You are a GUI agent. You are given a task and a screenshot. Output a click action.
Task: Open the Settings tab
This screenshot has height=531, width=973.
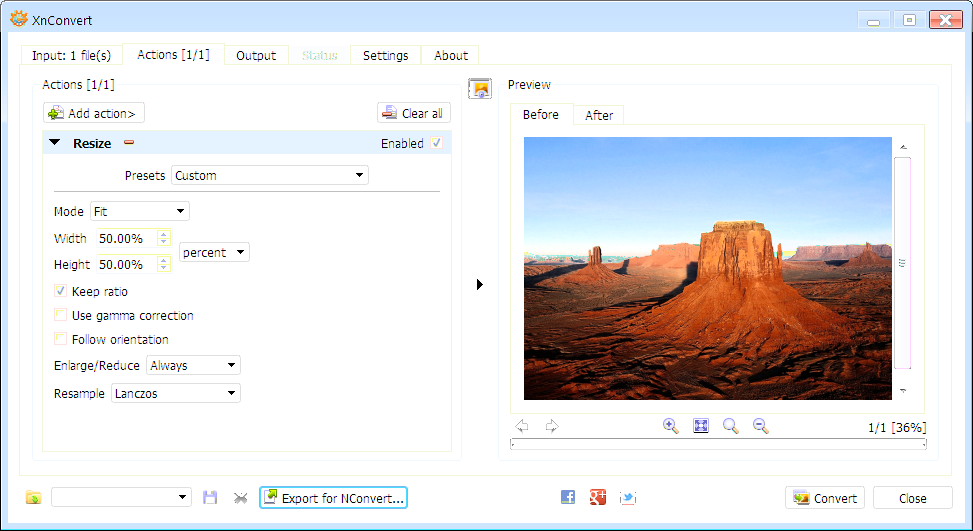coord(385,55)
